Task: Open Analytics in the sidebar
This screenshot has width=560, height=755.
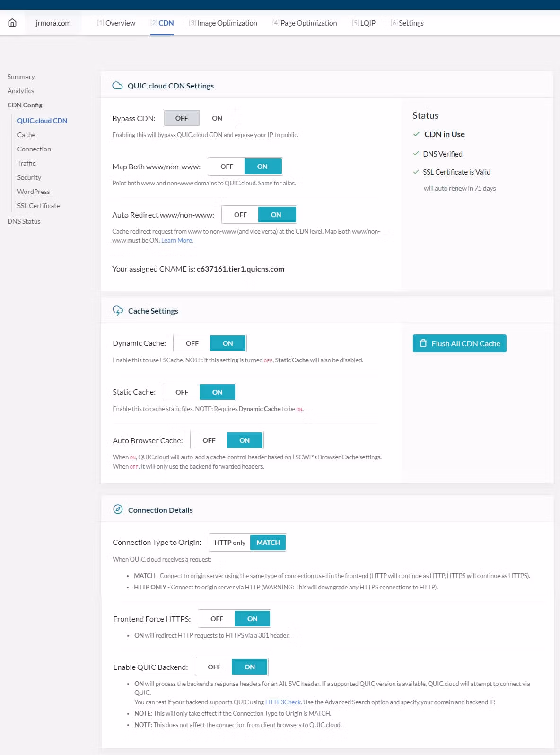Action: click(x=20, y=91)
